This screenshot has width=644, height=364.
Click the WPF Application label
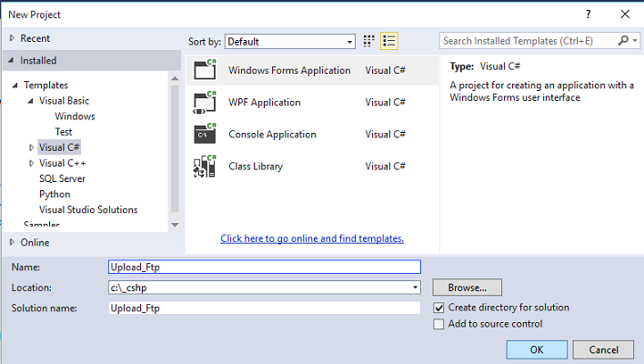265,102
